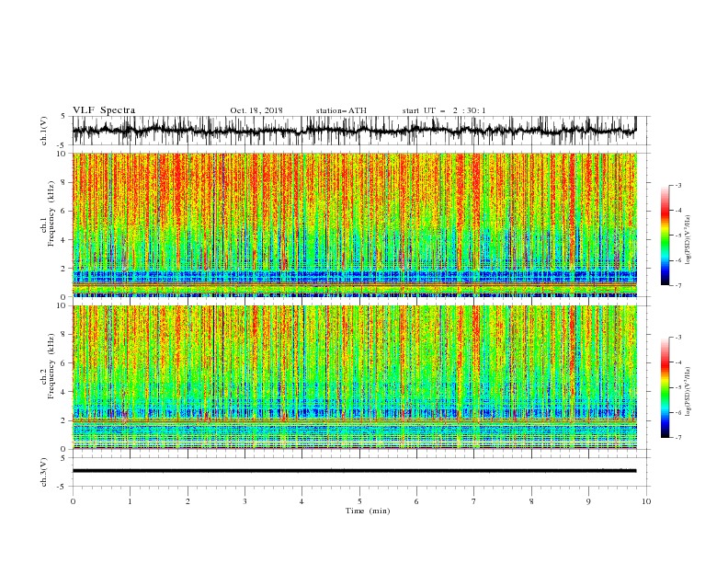Click time axis tick label "3"

(x=245, y=501)
